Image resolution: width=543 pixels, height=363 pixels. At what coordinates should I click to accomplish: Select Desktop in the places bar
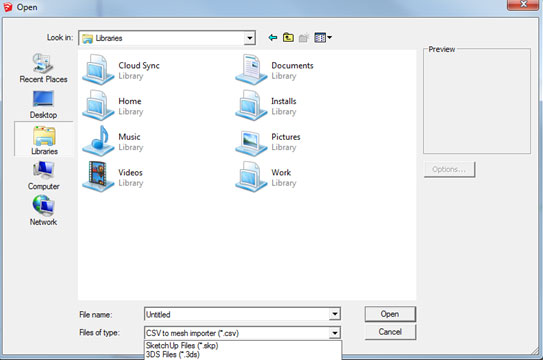pyautogui.click(x=43, y=105)
